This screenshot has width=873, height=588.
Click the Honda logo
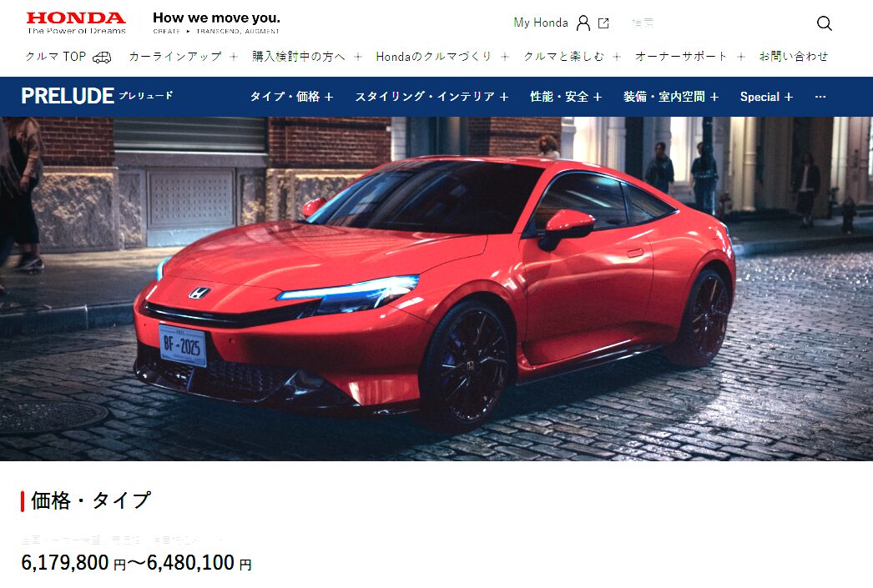click(76, 23)
